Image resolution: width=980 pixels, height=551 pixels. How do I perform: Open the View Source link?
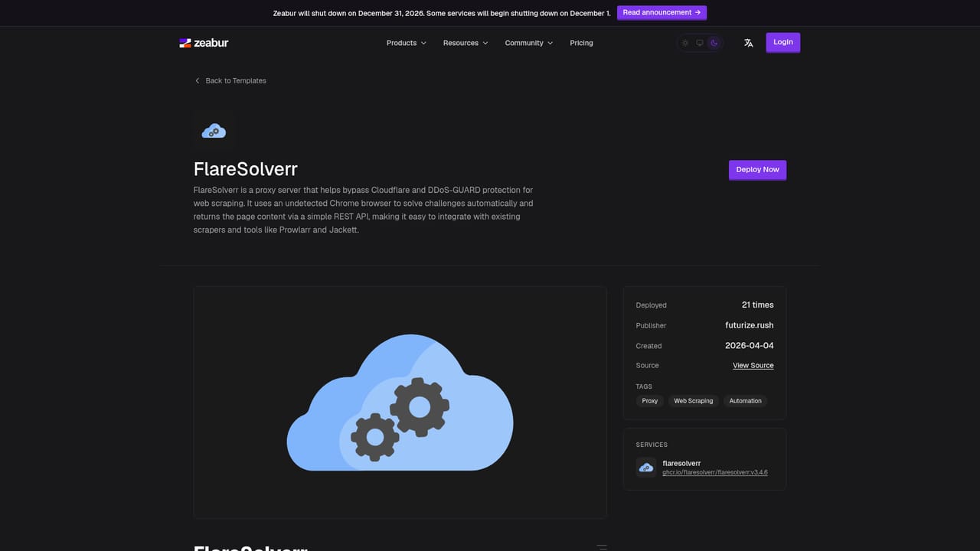coord(753,366)
